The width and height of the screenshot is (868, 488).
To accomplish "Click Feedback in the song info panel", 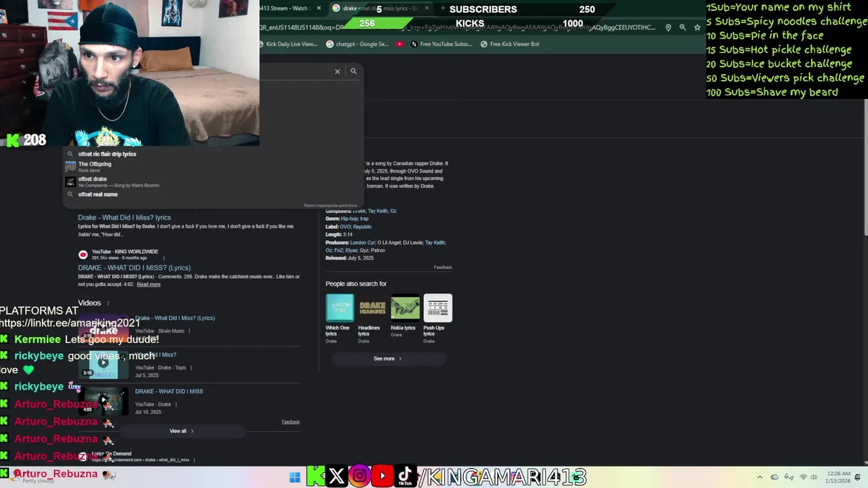I will coord(443,267).
